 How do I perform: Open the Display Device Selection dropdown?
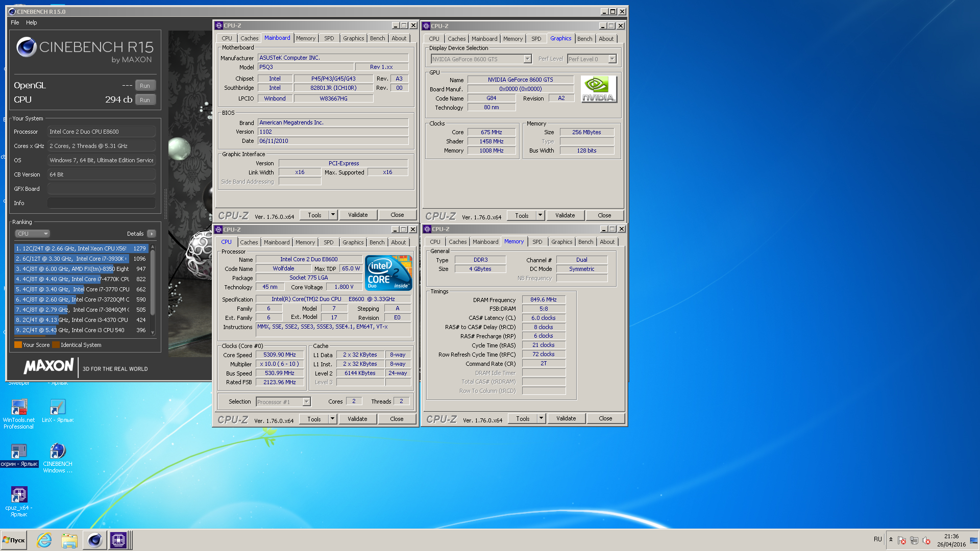click(x=527, y=59)
